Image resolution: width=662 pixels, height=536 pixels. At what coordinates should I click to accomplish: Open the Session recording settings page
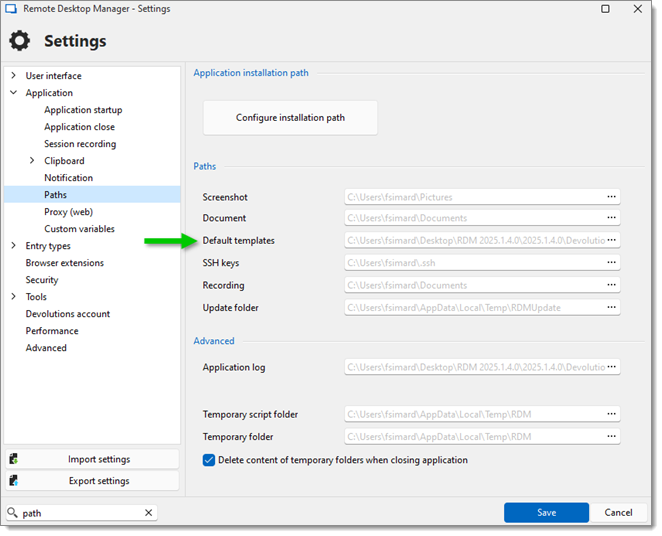pos(80,144)
